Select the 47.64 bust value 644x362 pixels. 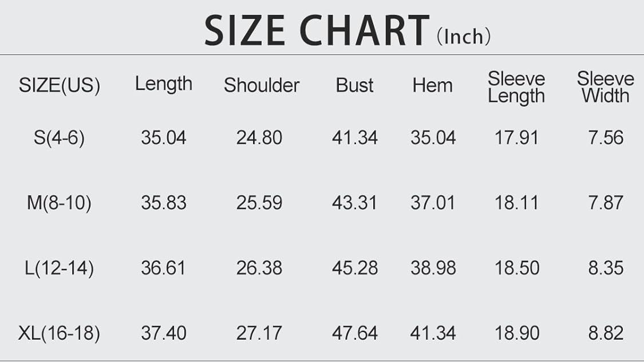tap(354, 333)
